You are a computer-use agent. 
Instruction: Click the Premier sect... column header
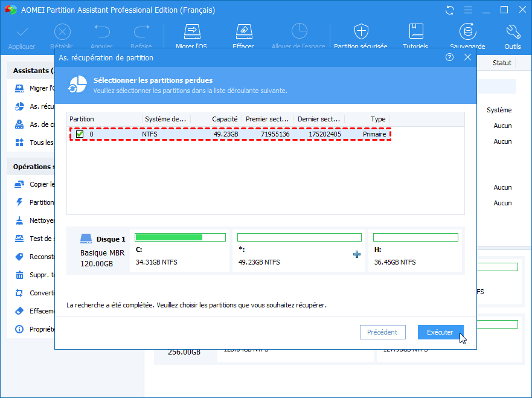(x=268, y=119)
